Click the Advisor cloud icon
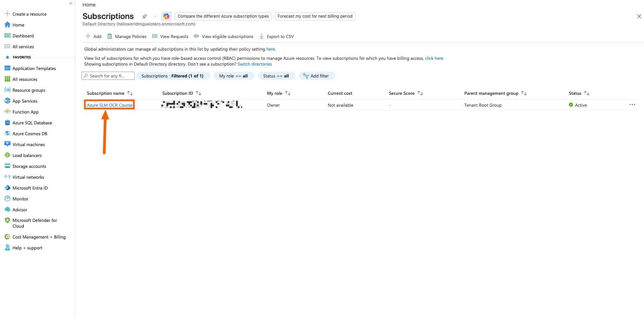 click(x=7, y=210)
